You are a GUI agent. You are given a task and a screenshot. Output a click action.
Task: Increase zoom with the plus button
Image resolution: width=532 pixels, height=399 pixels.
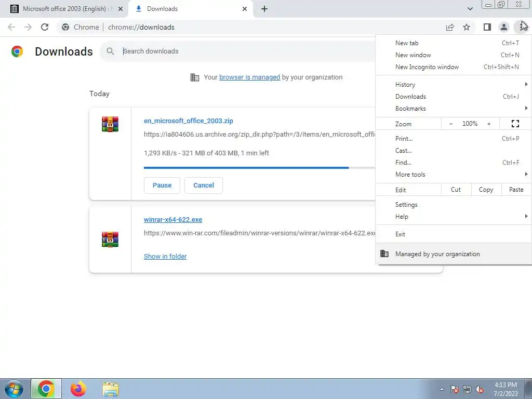[489, 124]
